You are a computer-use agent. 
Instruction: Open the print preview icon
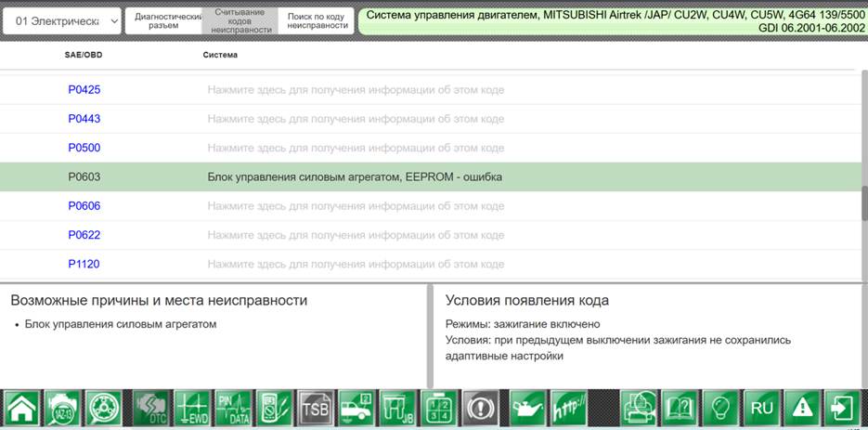(x=639, y=409)
